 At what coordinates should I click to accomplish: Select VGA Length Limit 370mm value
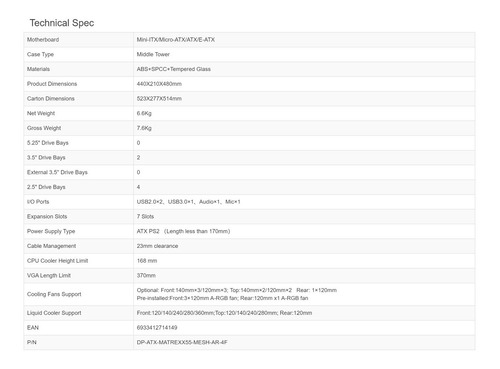[146, 275]
